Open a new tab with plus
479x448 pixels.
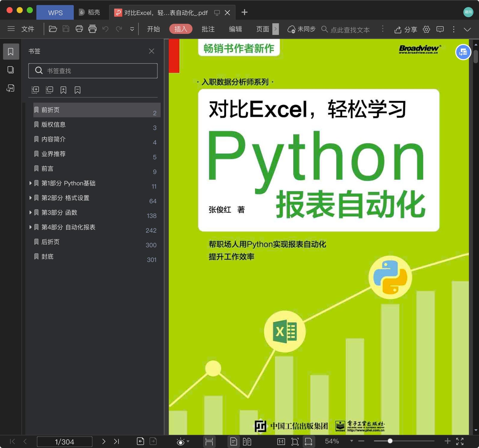coord(244,12)
